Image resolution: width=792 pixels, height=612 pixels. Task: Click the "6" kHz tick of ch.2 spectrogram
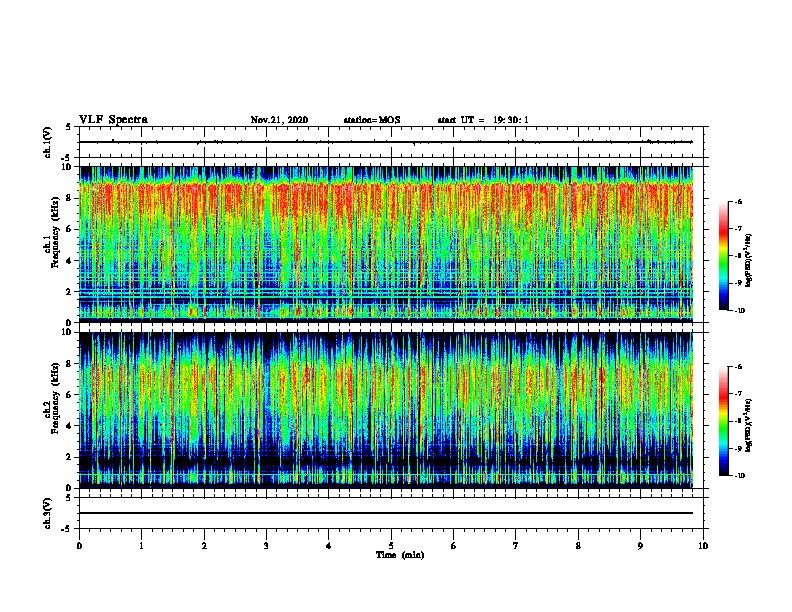pos(69,395)
